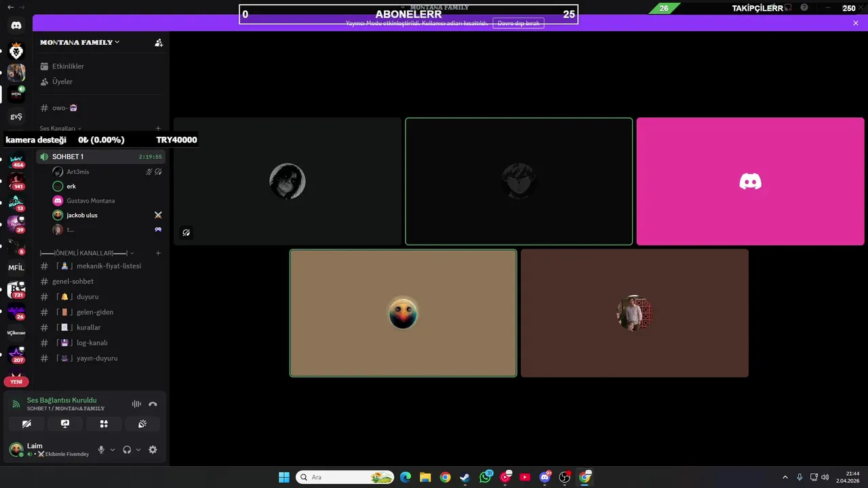Image resolution: width=868 pixels, height=488 pixels.
Task: Open server with 456 notifications
Action: click(16, 161)
